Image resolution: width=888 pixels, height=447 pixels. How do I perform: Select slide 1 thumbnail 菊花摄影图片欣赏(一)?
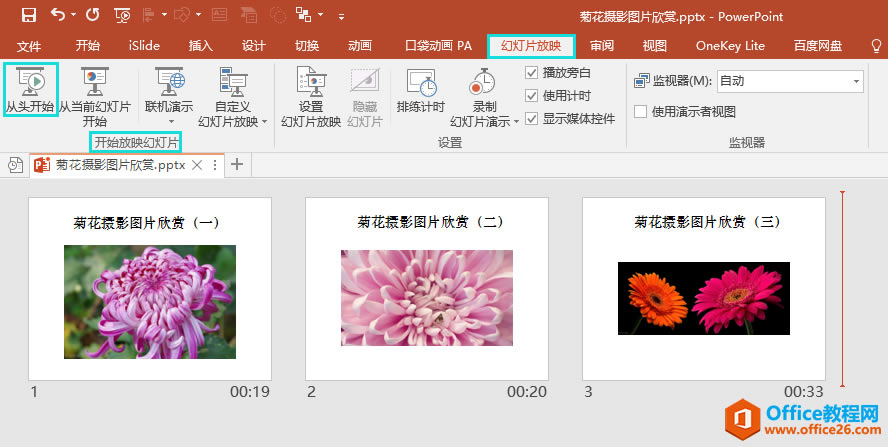pyautogui.click(x=150, y=289)
